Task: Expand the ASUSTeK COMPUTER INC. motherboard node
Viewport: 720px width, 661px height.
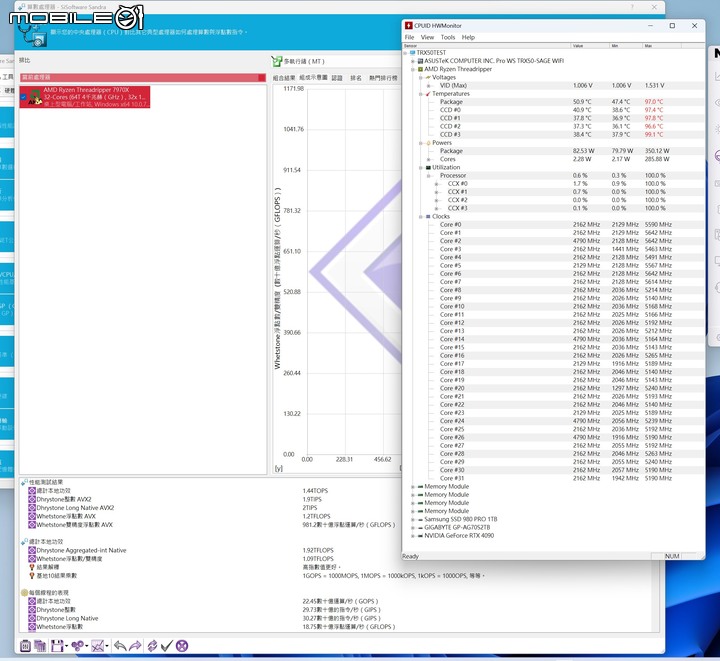Action: [413, 61]
